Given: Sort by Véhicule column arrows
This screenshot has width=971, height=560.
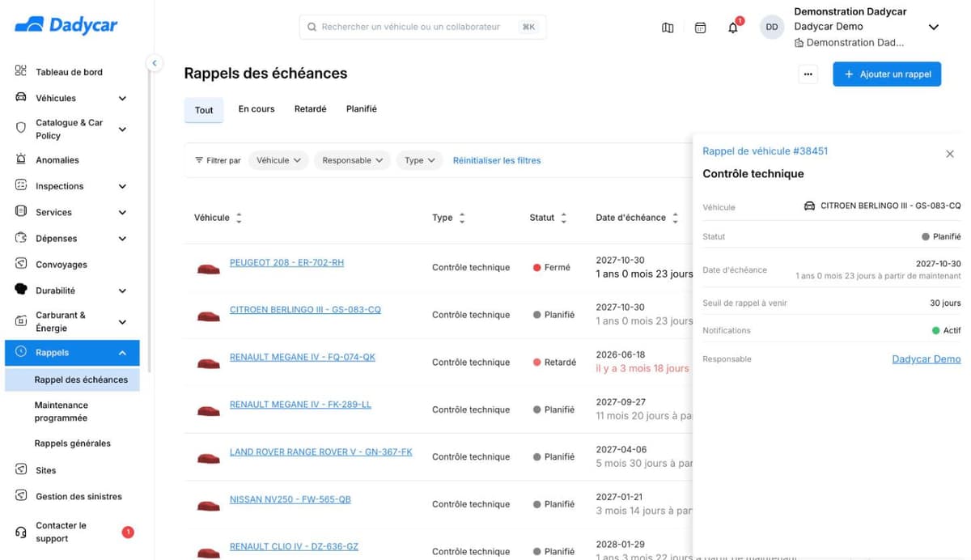Looking at the screenshot, I should tap(239, 218).
